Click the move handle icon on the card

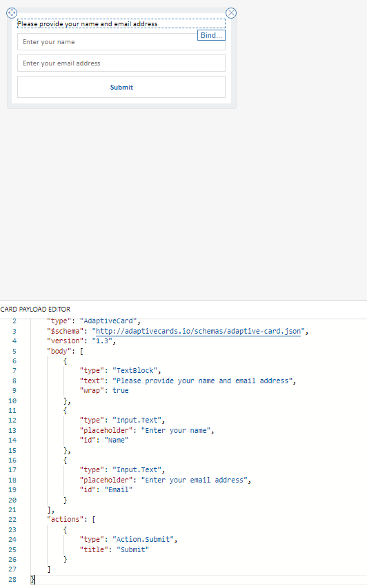coord(12,13)
